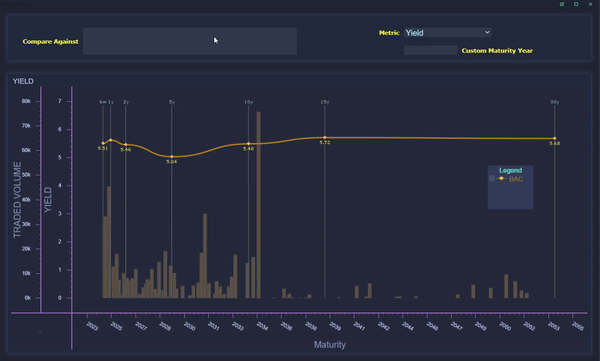Screen dimensions: 600x361
Task: Click the BAC series name in legend
Action: tap(516, 179)
